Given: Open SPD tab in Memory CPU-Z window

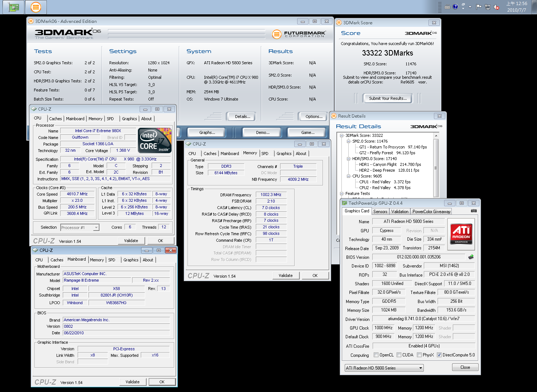Looking at the screenshot, I should 265,154.
